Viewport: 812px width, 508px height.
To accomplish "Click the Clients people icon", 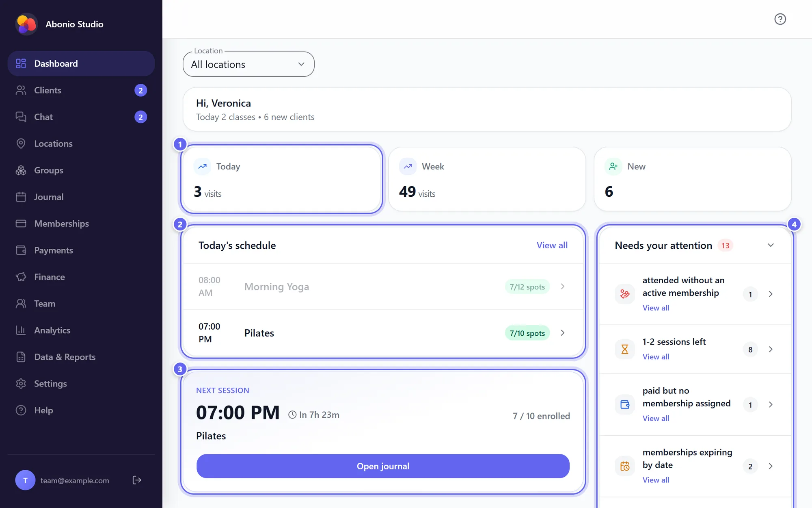I will tap(21, 90).
